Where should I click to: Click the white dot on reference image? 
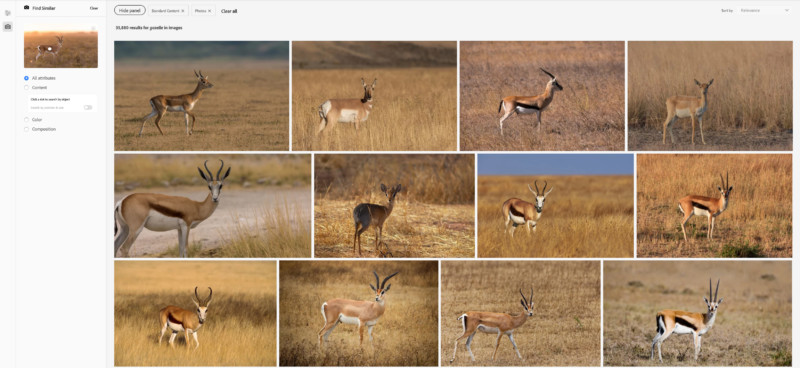[x=50, y=49]
